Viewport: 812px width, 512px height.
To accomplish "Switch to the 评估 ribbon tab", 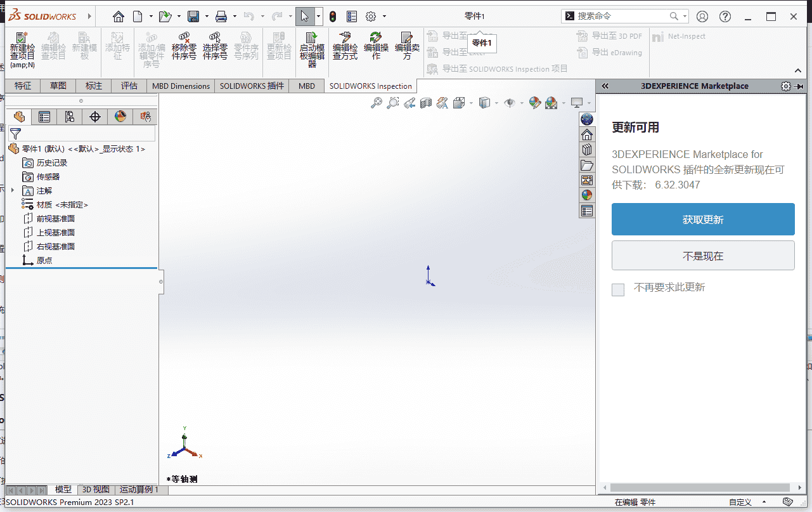I will coord(129,86).
